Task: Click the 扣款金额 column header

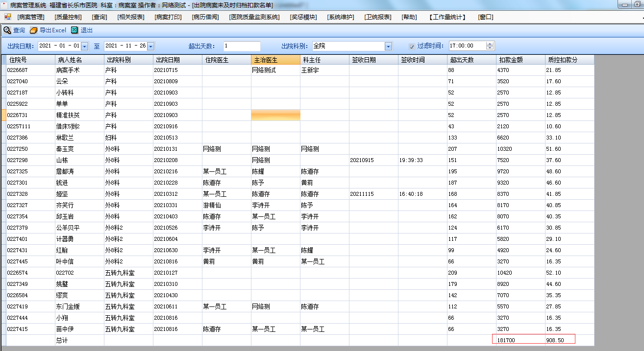Action: (x=520, y=60)
